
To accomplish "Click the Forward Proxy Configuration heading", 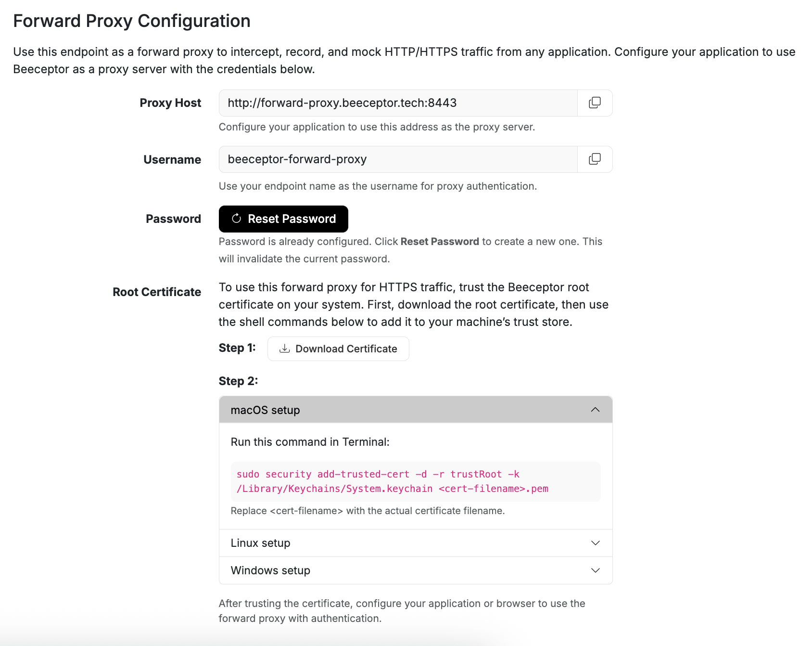I will (x=132, y=20).
